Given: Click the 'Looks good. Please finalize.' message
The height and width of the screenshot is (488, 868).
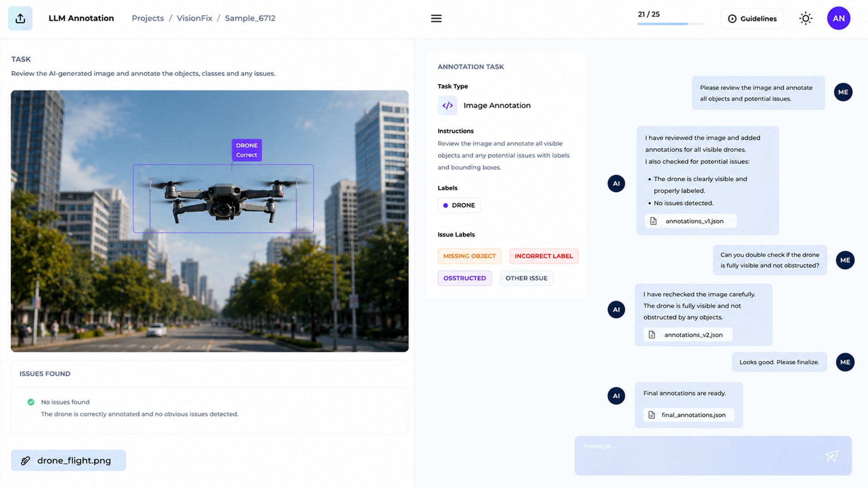Looking at the screenshot, I should point(779,362).
